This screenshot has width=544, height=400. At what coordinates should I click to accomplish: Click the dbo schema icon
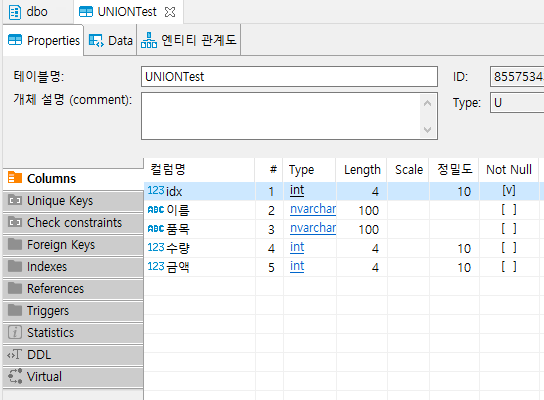point(15,12)
